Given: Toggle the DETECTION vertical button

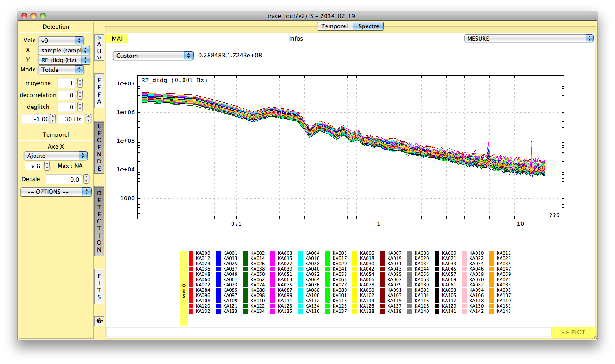Looking at the screenshot, I should click(99, 221).
